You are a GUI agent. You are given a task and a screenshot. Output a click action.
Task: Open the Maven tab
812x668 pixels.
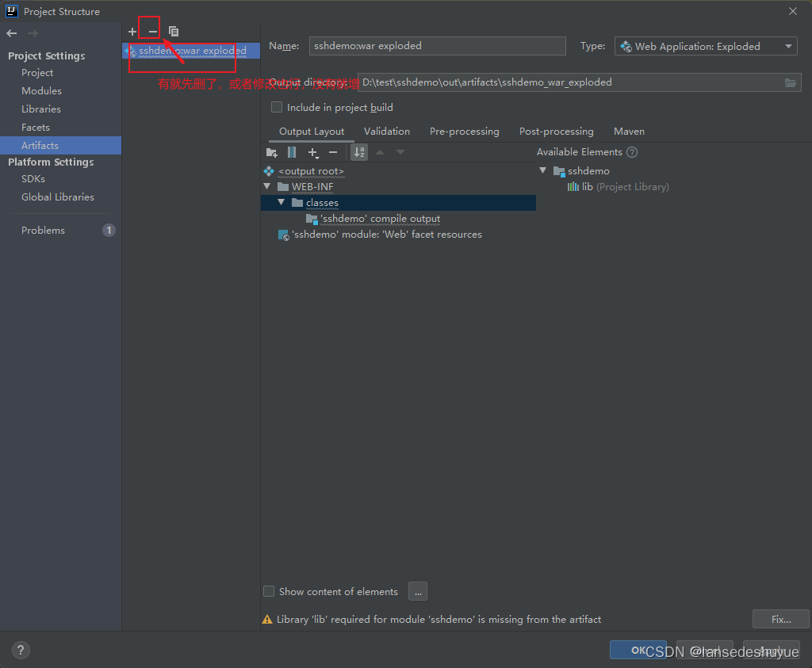tap(629, 132)
